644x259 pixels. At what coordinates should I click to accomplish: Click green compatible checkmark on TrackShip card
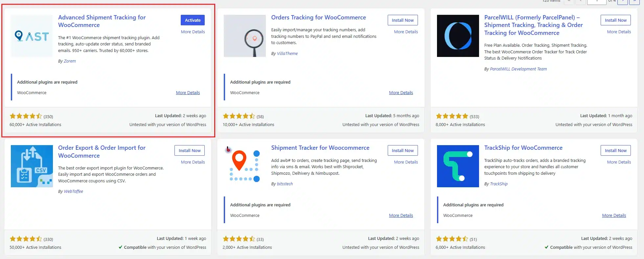click(546, 247)
